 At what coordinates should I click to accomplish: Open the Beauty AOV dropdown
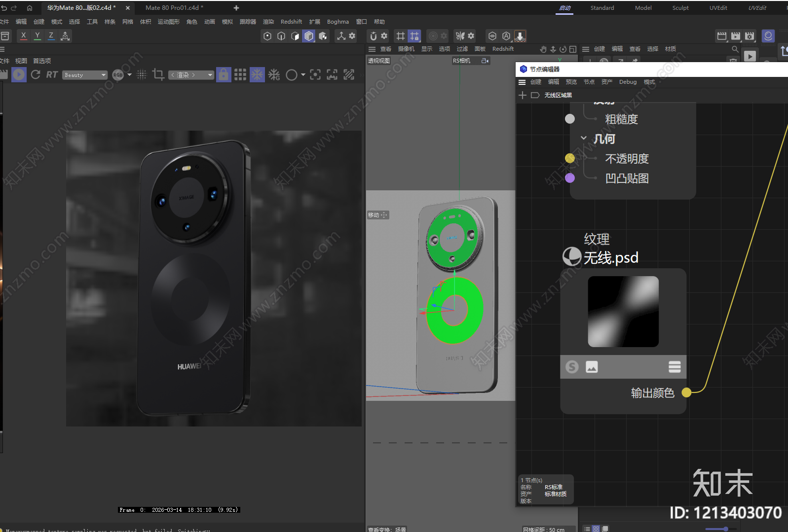85,75
